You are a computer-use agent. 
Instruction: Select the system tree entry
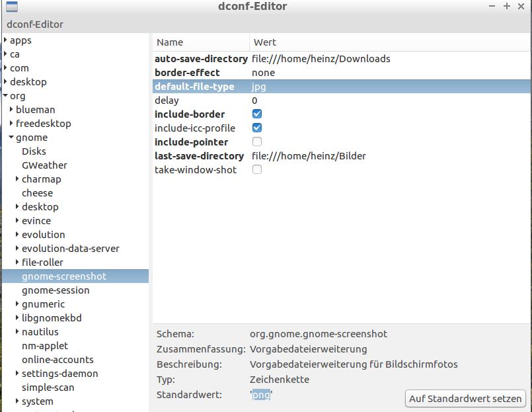point(37,401)
